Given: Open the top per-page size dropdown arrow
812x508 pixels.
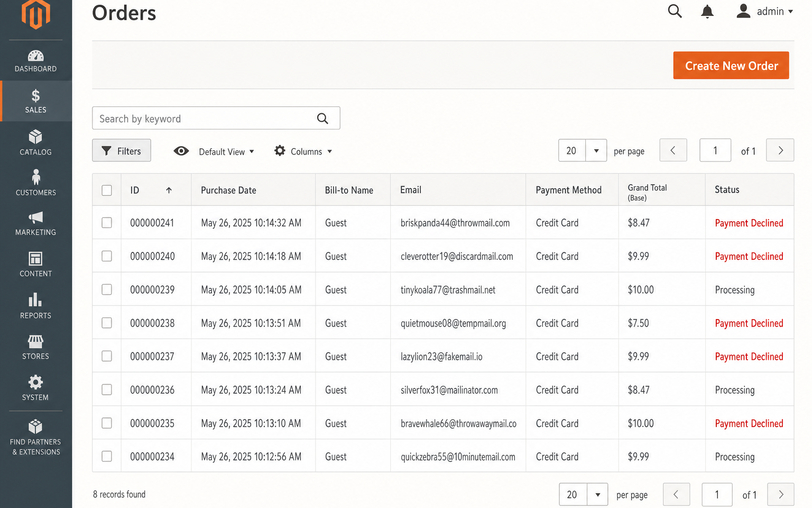Looking at the screenshot, I should [596, 151].
